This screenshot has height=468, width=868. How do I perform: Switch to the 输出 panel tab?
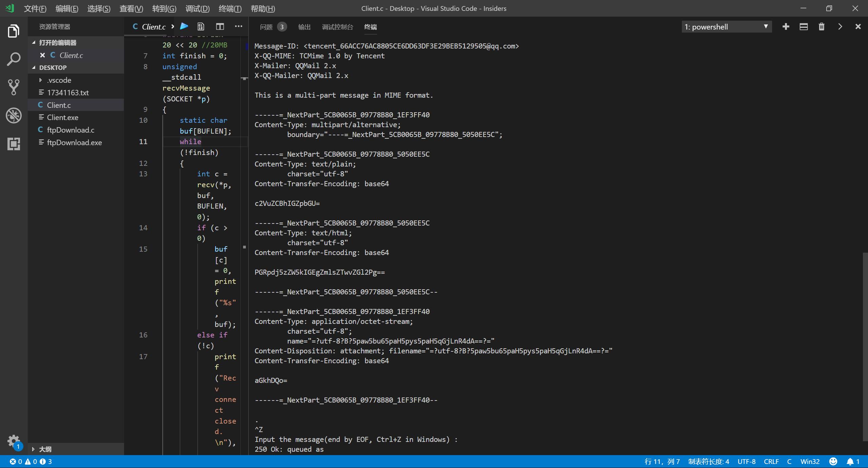304,27
